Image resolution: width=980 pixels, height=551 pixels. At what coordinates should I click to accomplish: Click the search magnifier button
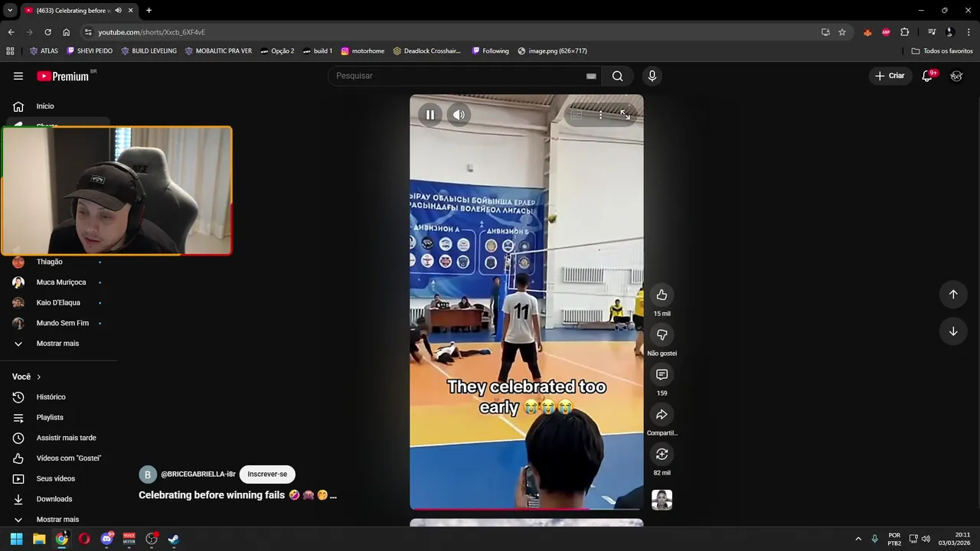(x=617, y=76)
